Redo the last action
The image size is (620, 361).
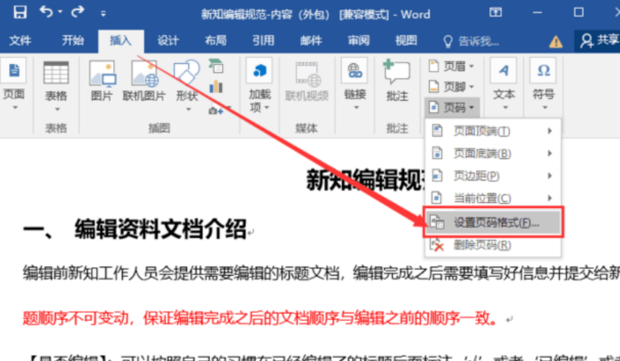[78, 12]
